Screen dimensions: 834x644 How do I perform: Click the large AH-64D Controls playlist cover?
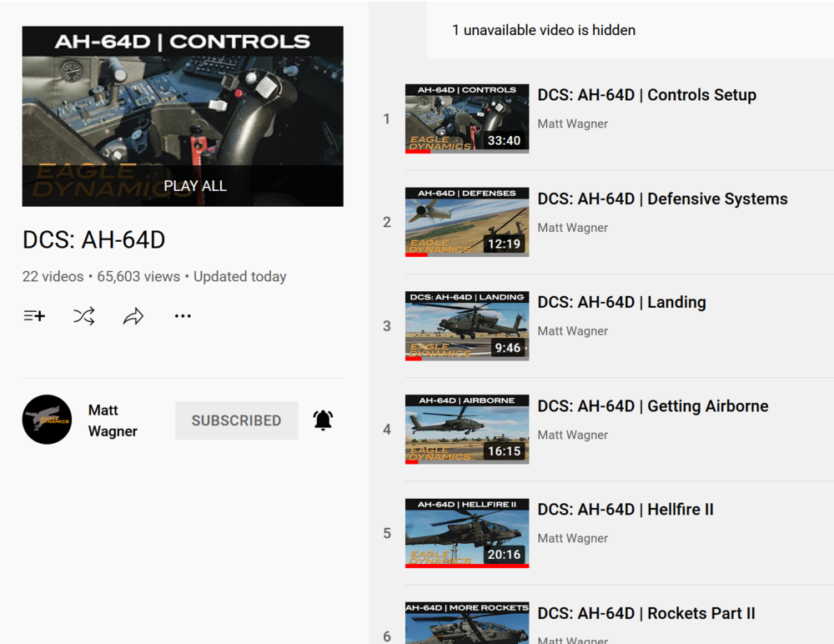tap(183, 116)
